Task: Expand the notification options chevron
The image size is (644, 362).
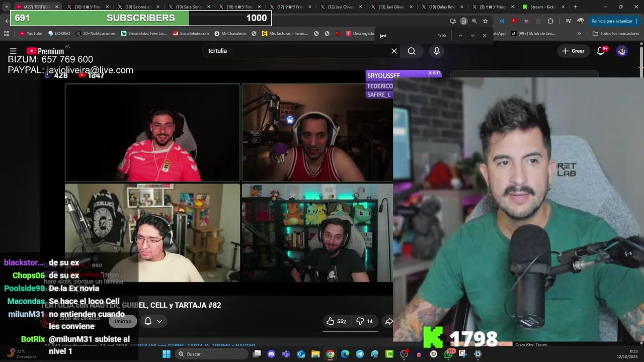Action: [159, 321]
